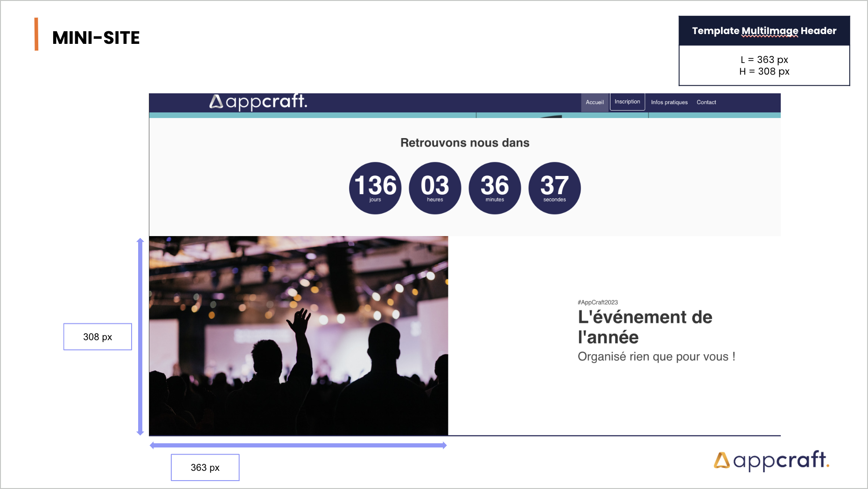Select the 136 jours countdown circle
Screen dimensions: 868x489
(x=375, y=188)
